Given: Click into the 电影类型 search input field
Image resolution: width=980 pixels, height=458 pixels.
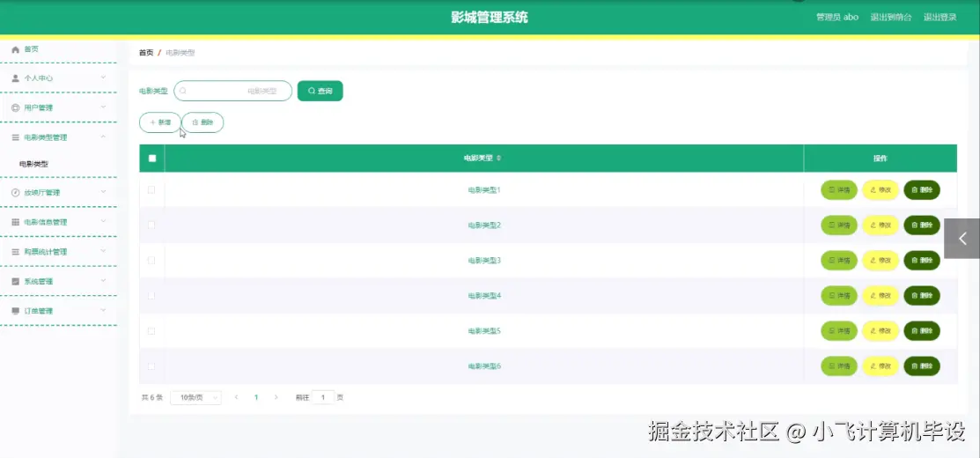Looking at the screenshot, I should pos(233,92).
